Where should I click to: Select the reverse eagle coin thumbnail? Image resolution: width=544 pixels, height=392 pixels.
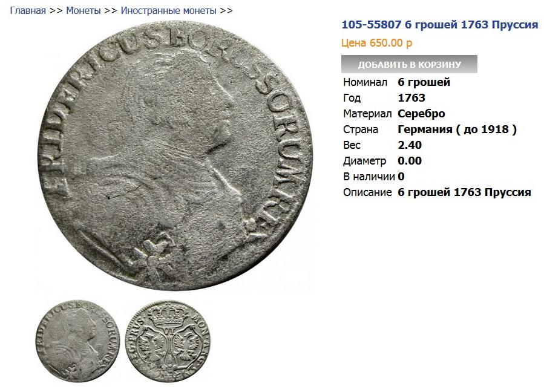168,341
